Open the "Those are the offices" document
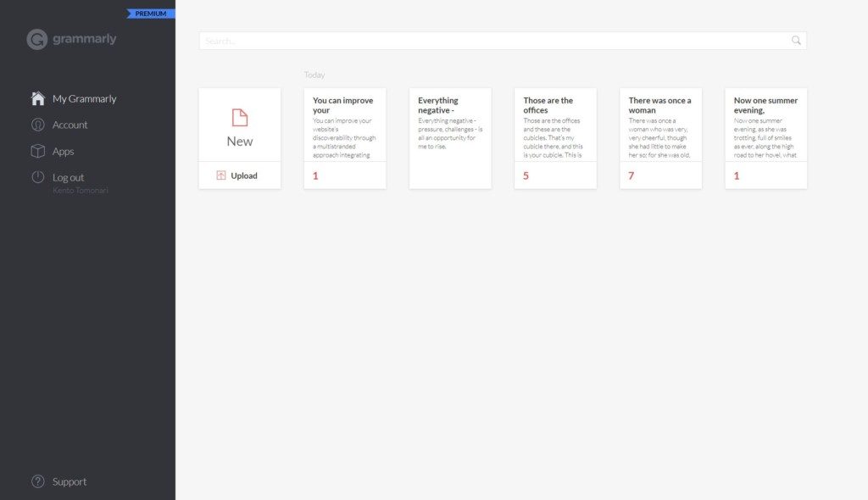 (x=555, y=127)
